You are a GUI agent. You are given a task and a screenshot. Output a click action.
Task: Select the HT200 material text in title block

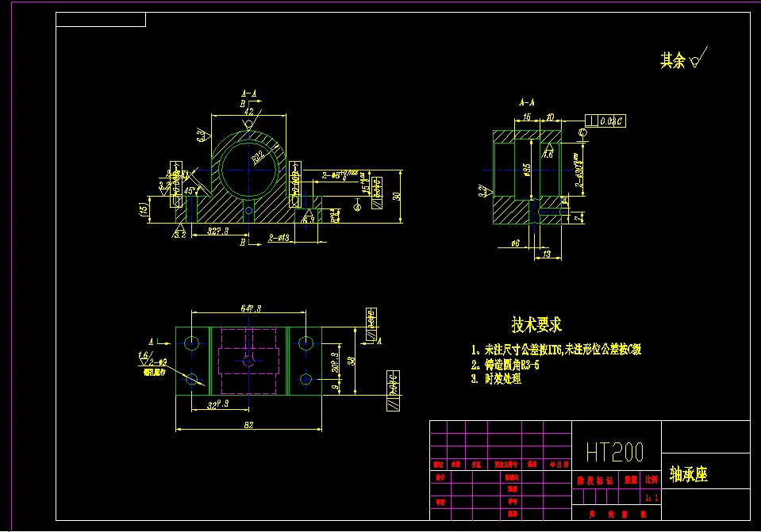point(614,453)
